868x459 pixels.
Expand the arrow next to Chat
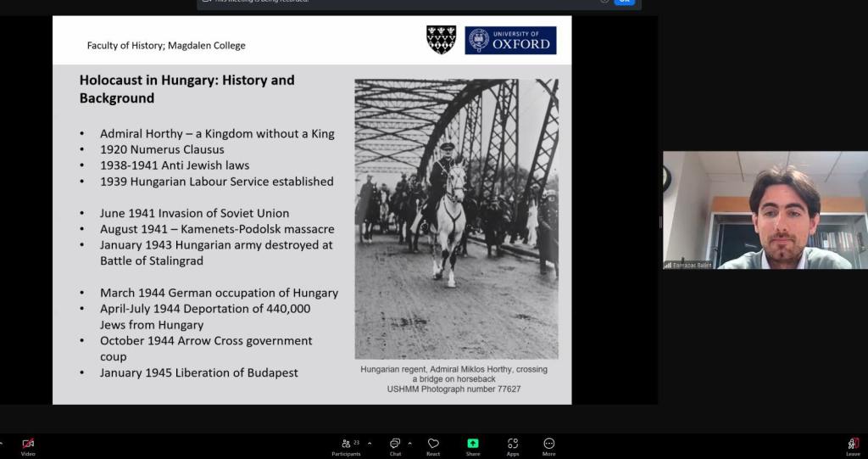[x=410, y=443]
